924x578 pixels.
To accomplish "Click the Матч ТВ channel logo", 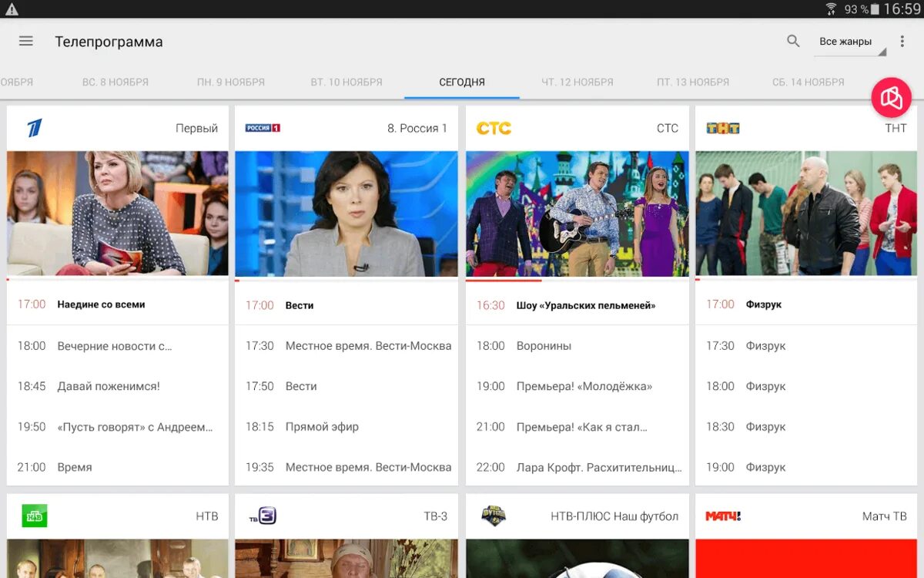I will pyautogui.click(x=723, y=516).
